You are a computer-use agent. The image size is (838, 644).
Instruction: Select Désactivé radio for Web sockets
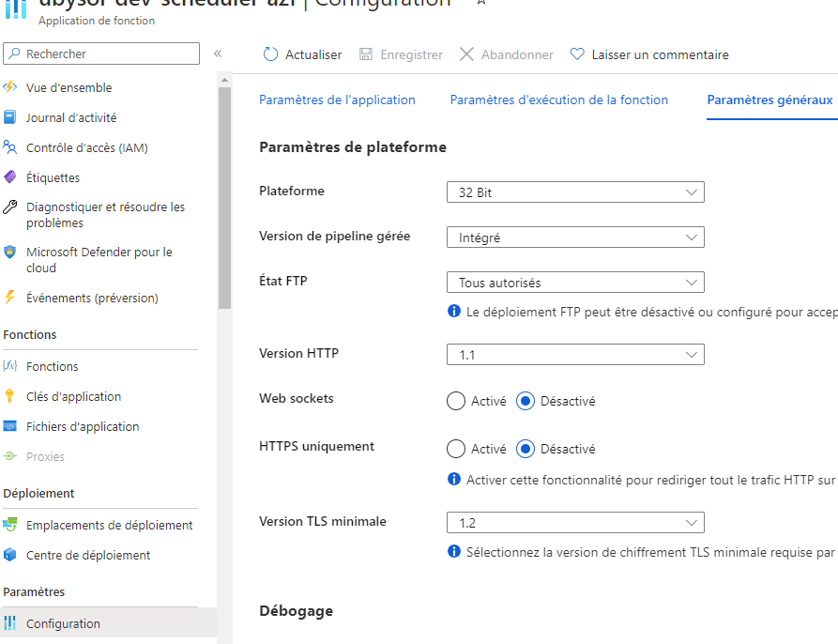(526, 401)
